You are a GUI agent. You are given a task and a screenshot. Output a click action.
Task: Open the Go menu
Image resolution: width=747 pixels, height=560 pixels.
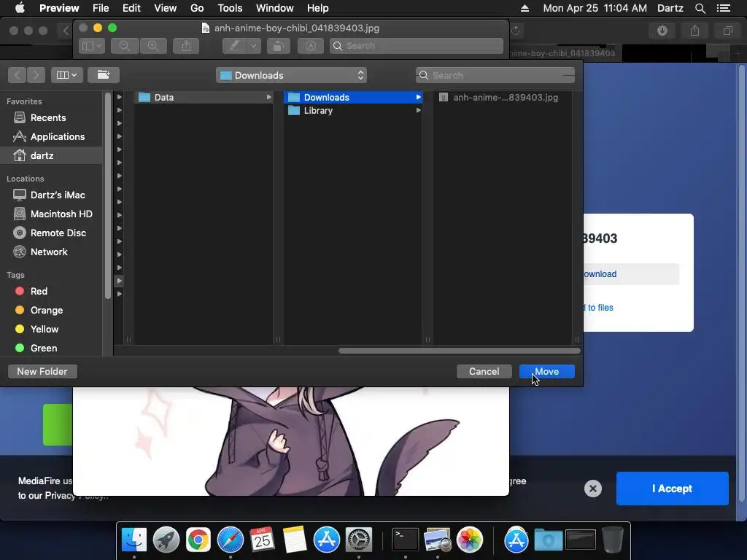[197, 8]
